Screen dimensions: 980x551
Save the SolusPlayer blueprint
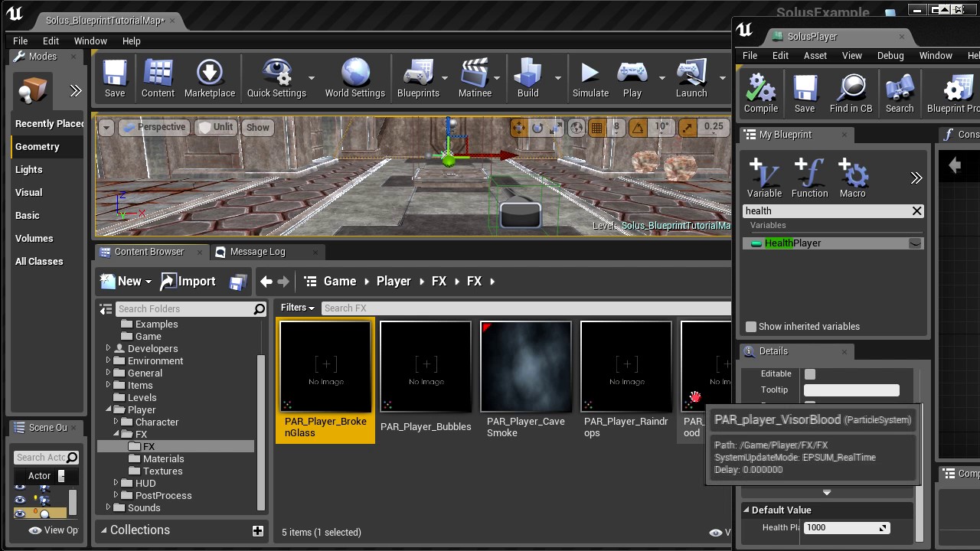(x=805, y=93)
